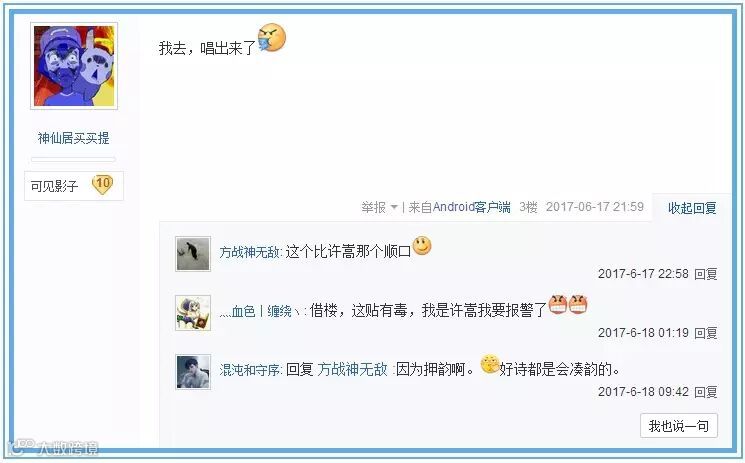Click the grinning teeth emoji pair
The image size is (745, 463).
(568, 305)
